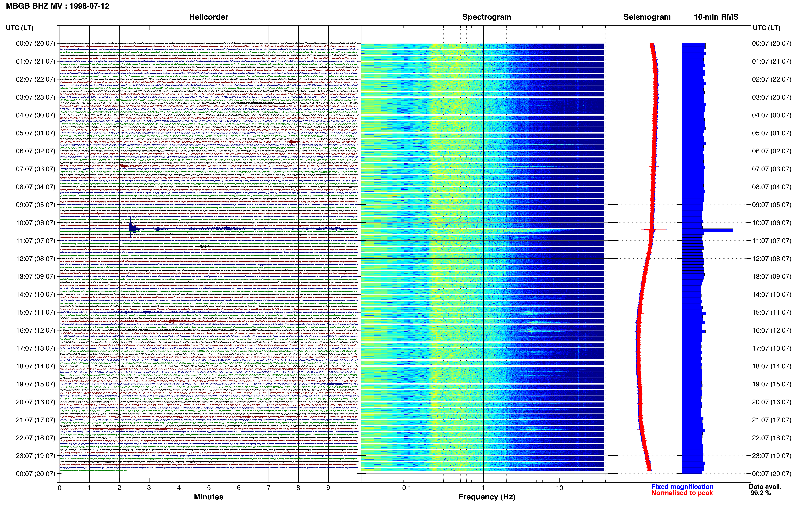Image resolution: width=812 pixels, height=508 pixels.
Task: Click the right time label '02:07 (22:07)'
Action: point(772,79)
